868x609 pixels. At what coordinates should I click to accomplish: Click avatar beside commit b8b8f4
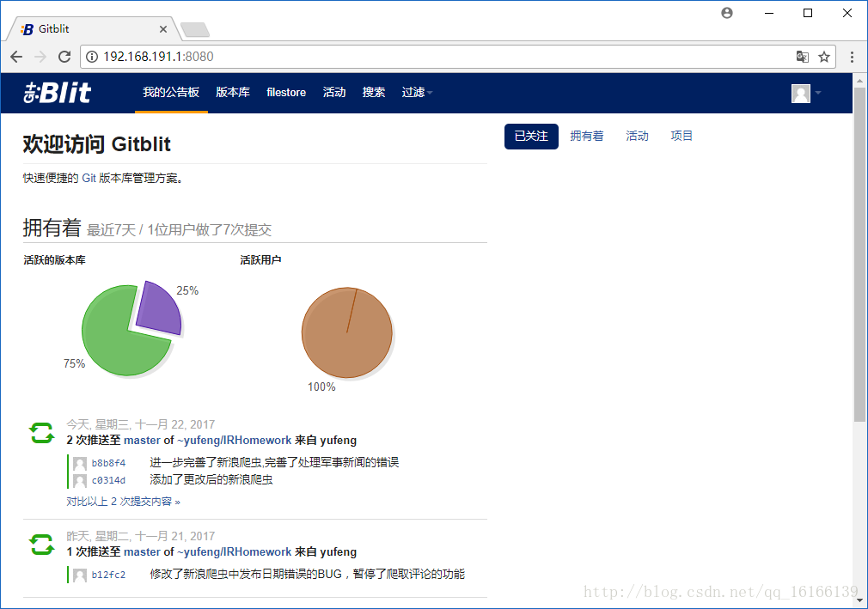[80, 464]
